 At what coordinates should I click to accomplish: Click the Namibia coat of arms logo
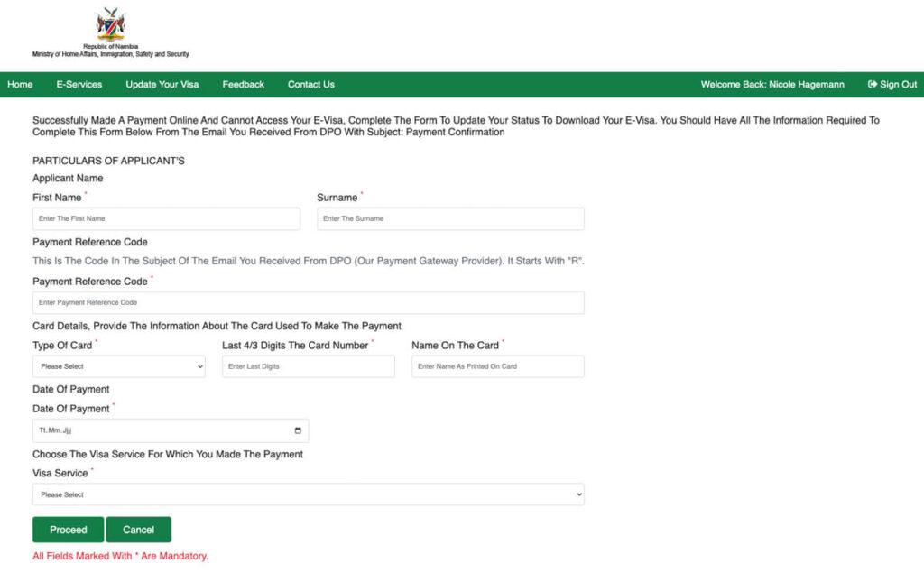click(x=110, y=24)
